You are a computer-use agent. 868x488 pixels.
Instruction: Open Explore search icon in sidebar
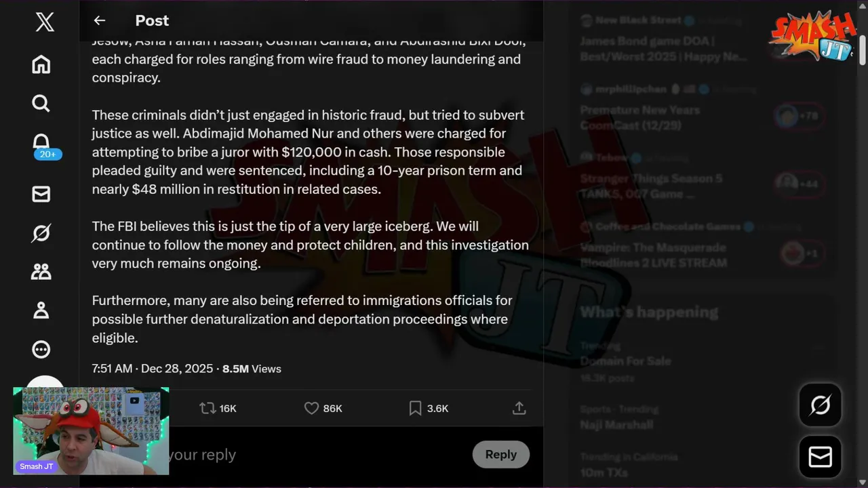[41, 103]
